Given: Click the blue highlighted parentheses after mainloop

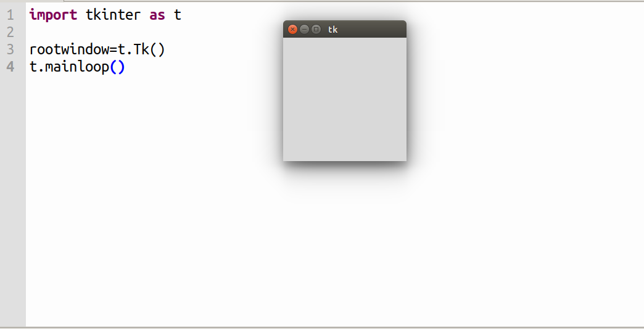Looking at the screenshot, I should [117, 67].
